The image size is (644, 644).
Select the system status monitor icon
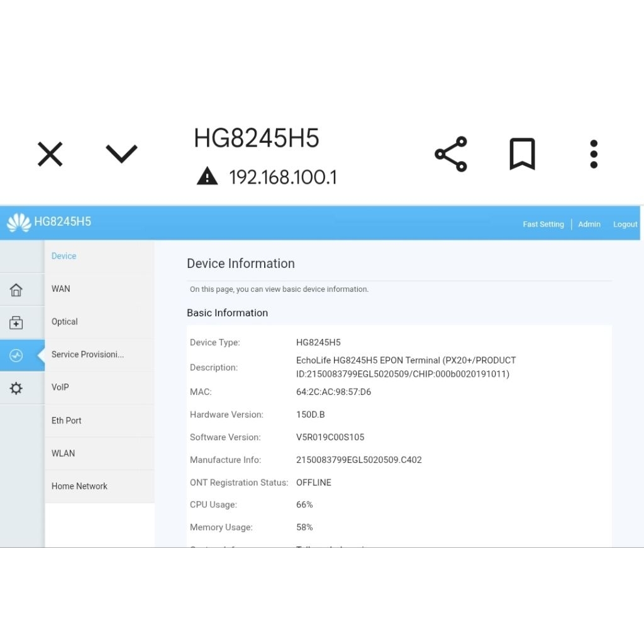tap(16, 356)
